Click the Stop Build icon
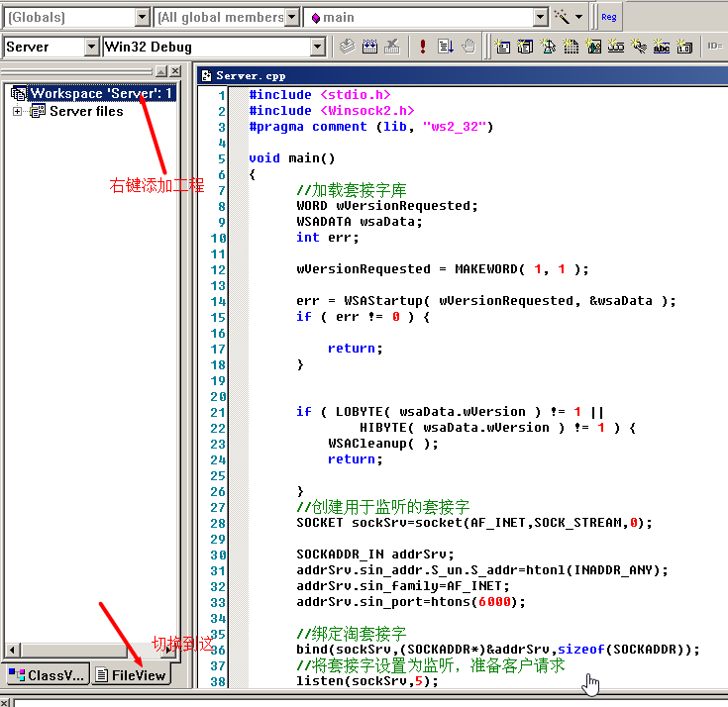Screen dimensions: 728x707 (x=392, y=47)
